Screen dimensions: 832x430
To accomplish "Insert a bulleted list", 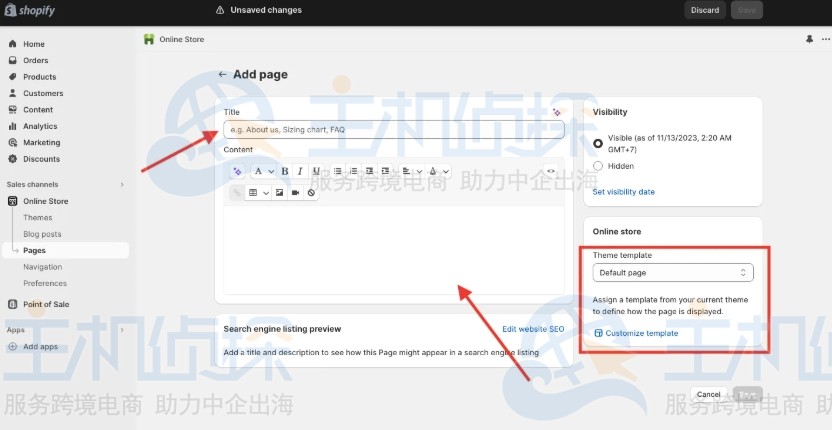I will point(337,171).
